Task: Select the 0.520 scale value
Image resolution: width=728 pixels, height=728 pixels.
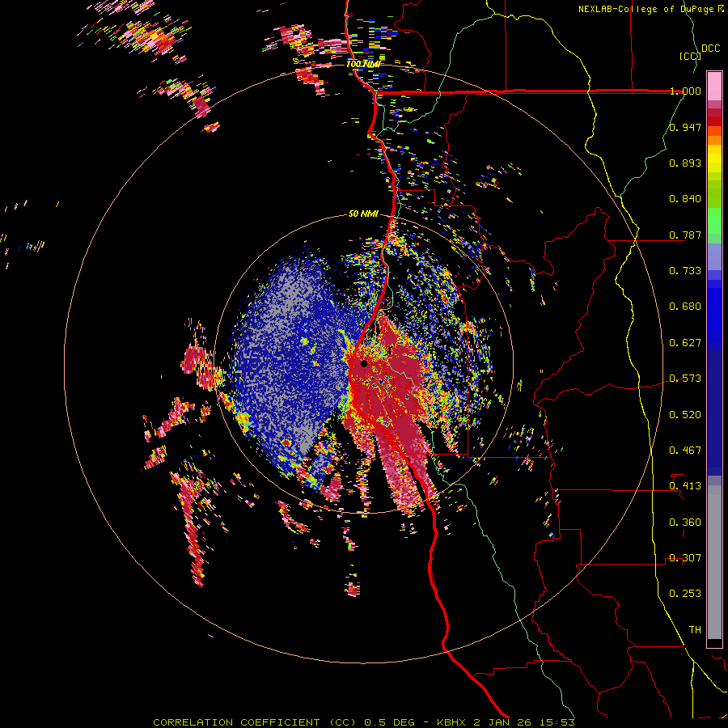Action: click(x=685, y=415)
